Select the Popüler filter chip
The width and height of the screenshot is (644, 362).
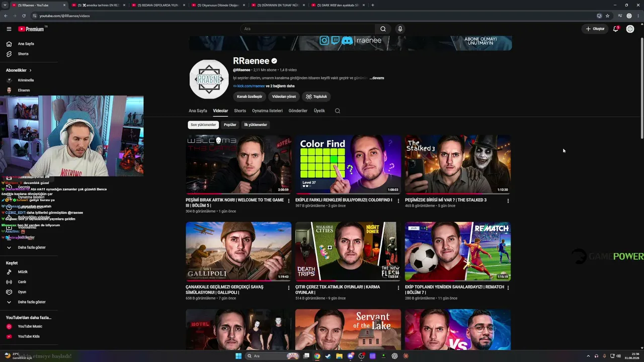click(230, 125)
